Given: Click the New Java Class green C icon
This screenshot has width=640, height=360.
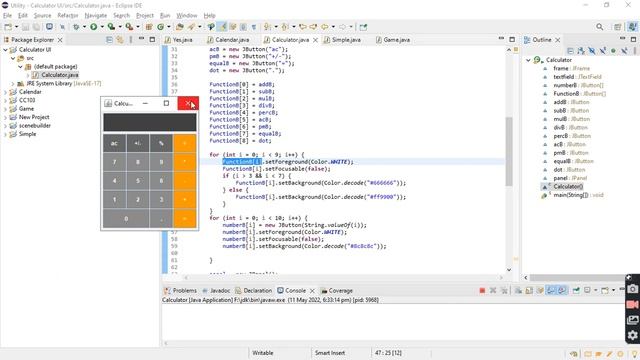Looking at the screenshot, I should pos(160,27).
